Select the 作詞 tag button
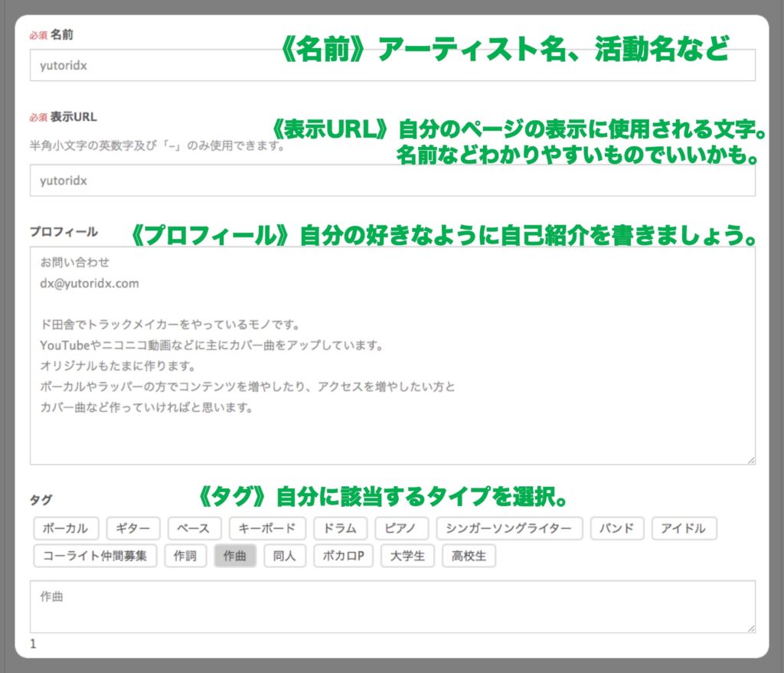784x673 pixels. pyautogui.click(x=185, y=556)
